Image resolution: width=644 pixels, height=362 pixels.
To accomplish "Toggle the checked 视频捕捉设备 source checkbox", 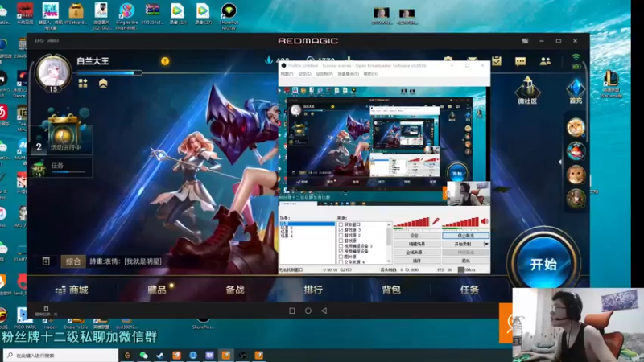I will 341,251.
